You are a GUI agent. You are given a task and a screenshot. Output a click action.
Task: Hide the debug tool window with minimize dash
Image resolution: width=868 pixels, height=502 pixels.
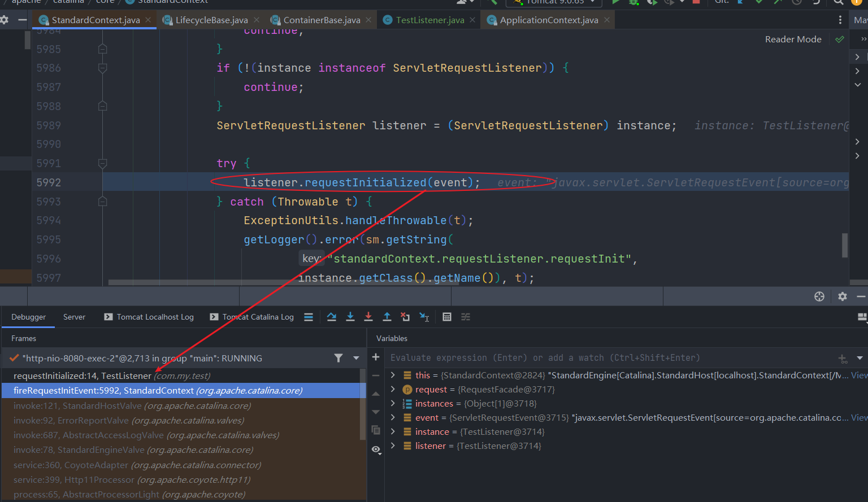coord(861,296)
